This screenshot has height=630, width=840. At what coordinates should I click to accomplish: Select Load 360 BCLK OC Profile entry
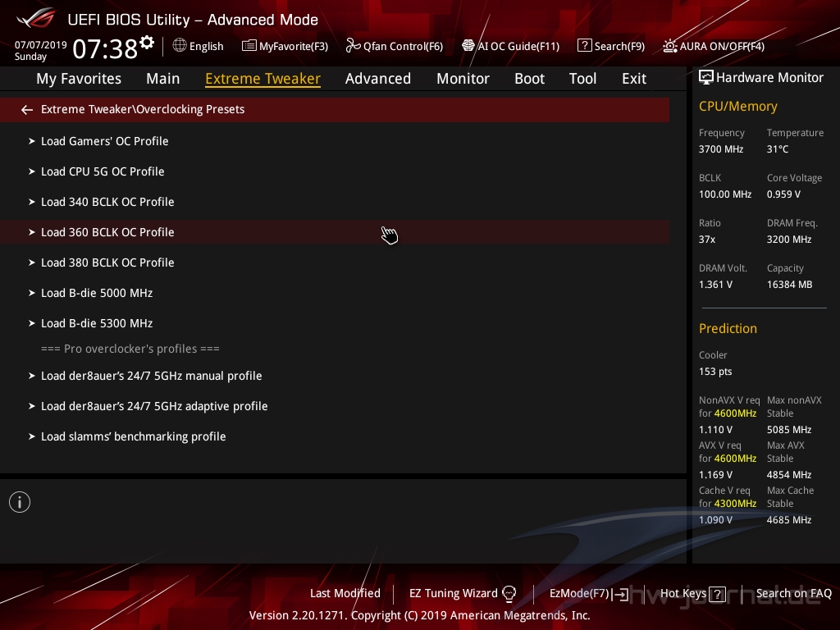[x=335, y=232]
